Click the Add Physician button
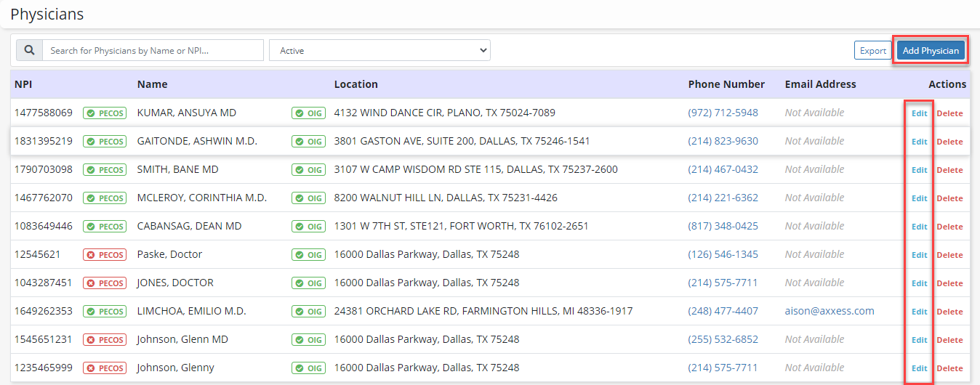This screenshot has width=980, height=385. click(930, 51)
